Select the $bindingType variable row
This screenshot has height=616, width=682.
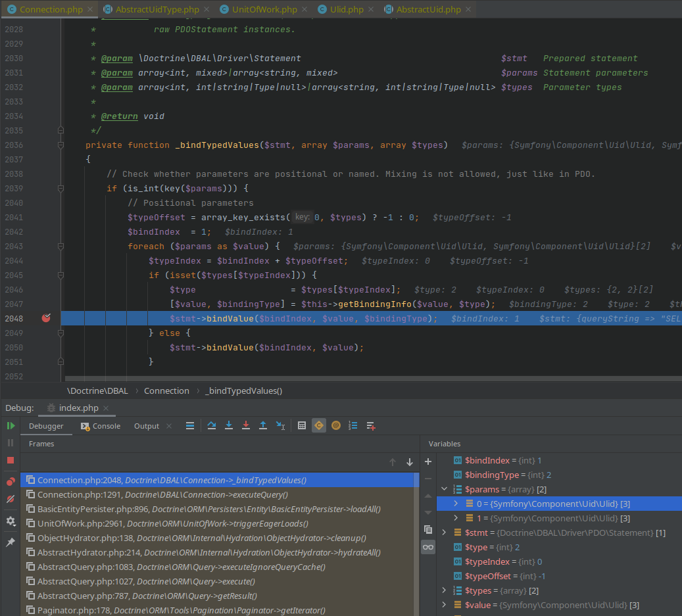pyautogui.click(x=559, y=475)
